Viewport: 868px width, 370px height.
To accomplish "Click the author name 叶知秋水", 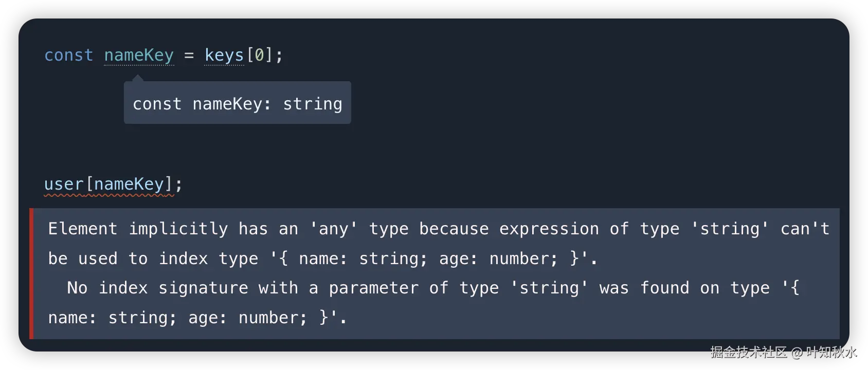I will point(831,352).
